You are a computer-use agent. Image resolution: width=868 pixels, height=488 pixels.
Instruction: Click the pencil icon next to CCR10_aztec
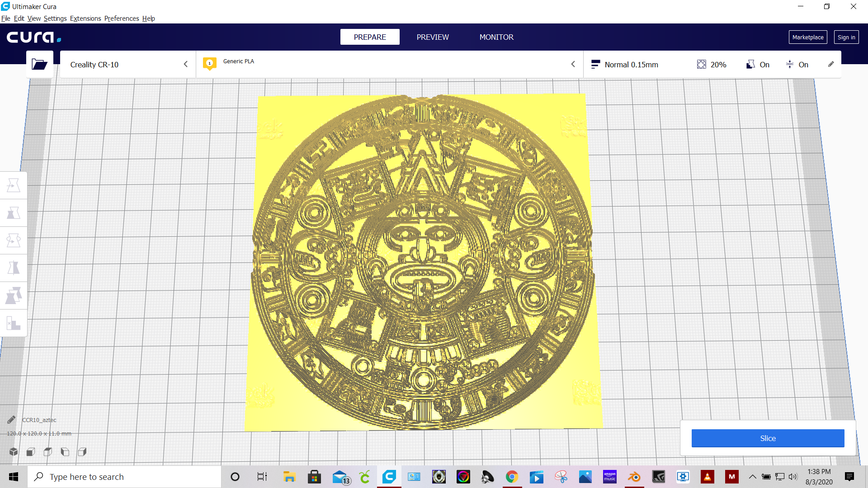[x=11, y=420]
